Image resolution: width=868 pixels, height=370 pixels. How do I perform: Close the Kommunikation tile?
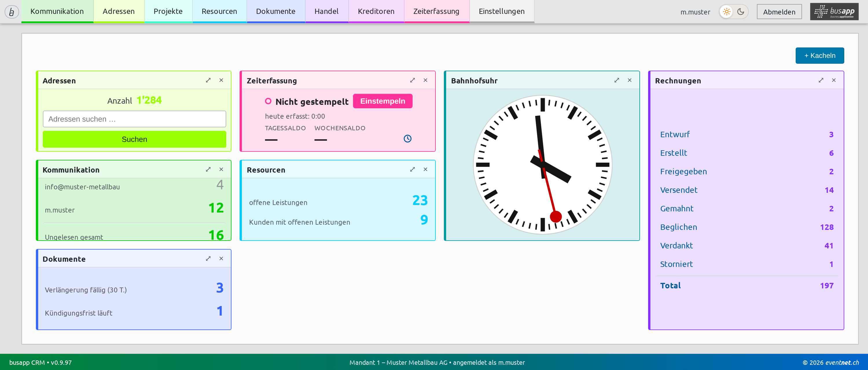click(221, 169)
